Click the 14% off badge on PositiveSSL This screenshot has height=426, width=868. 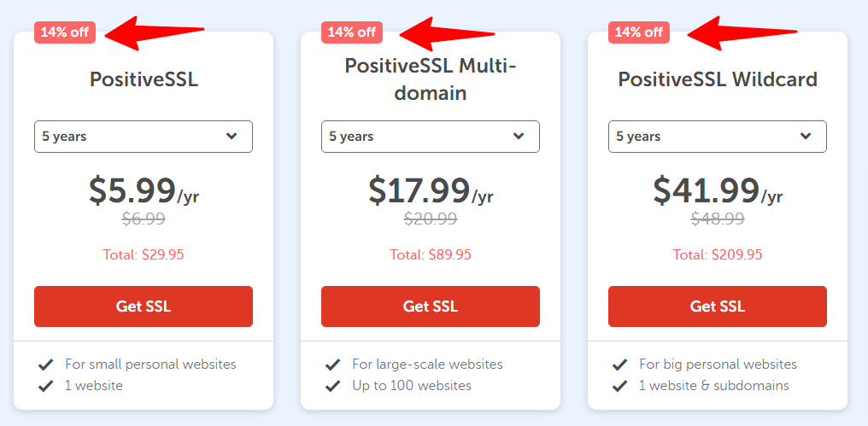(x=65, y=32)
